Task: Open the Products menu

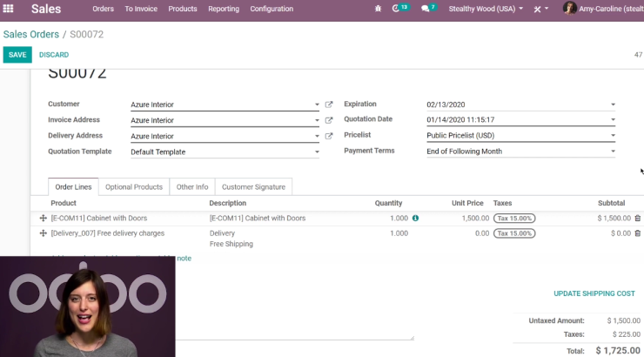Action: (x=183, y=9)
